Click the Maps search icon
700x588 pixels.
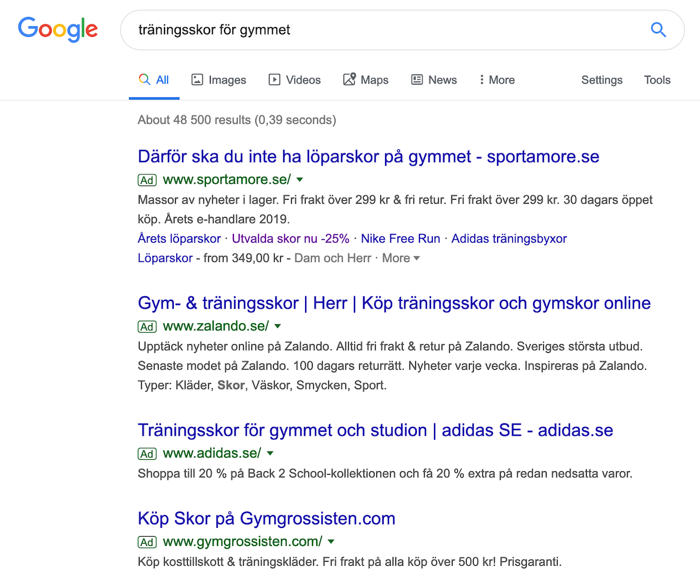[350, 79]
